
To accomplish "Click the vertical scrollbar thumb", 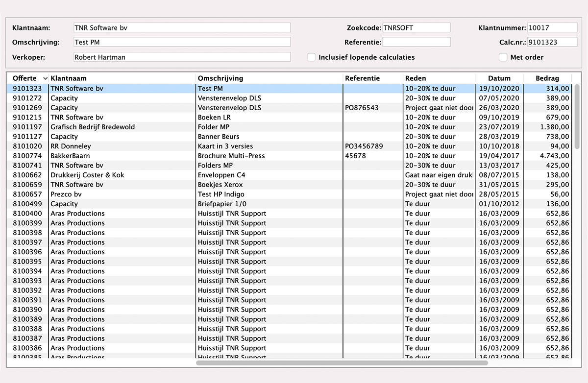I will [577, 117].
